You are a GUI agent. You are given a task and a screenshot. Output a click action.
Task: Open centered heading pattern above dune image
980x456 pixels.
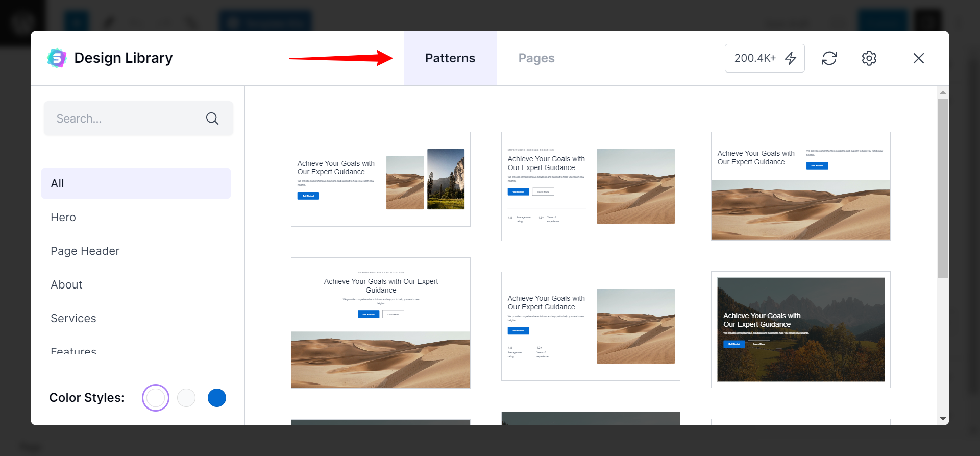point(381,323)
